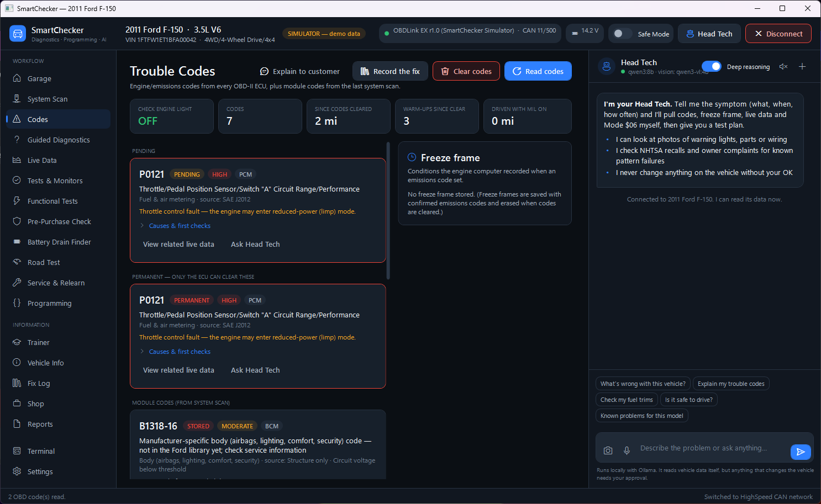Click the camera icon in chat input
The height and width of the screenshot is (504, 821).
coord(608,450)
